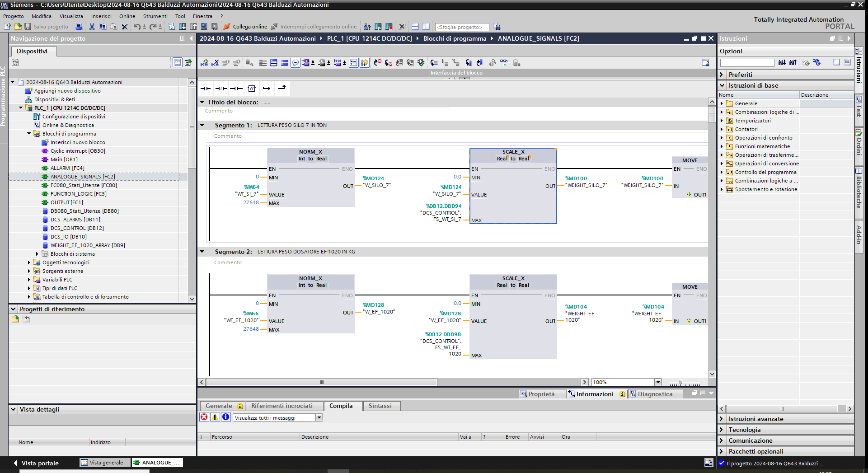The image size is (868, 473).
Task: Switch to the Riferimenti incrociati tab
Action: coord(282,406)
